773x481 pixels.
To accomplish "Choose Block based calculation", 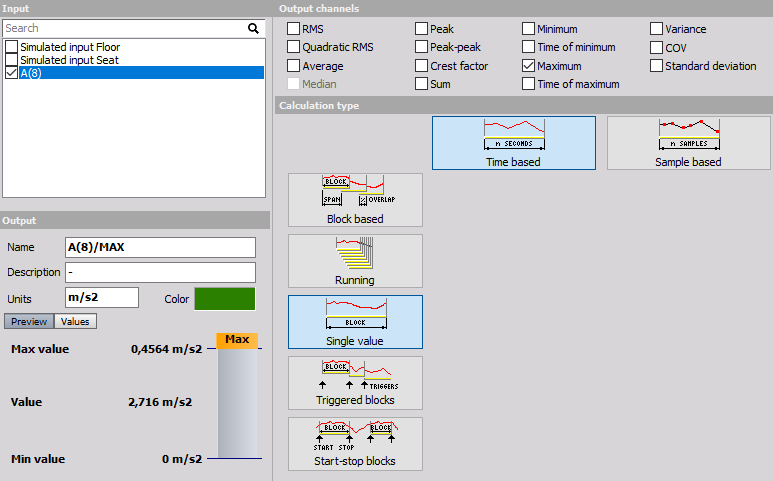I will (x=355, y=200).
